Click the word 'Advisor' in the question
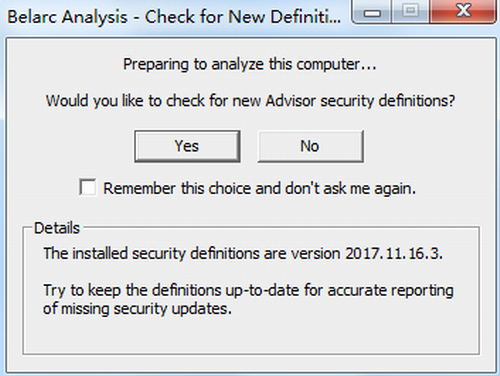Screen dimensions: 500x376 coord(290,101)
